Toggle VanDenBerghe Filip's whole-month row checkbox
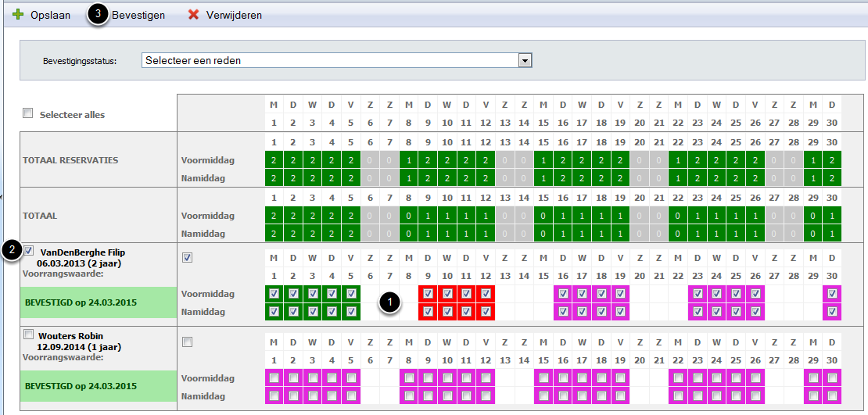The height and width of the screenshot is (415, 868). pyautogui.click(x=188, y=257)
